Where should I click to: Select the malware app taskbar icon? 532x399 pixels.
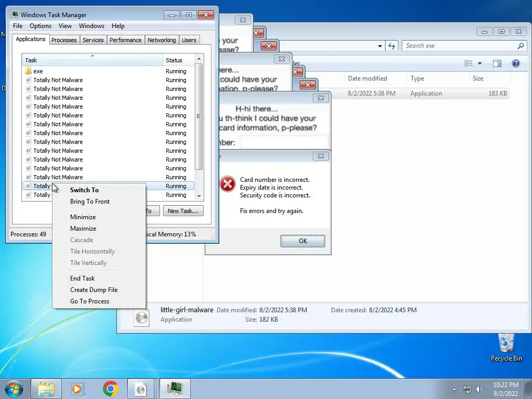[140, 389]
